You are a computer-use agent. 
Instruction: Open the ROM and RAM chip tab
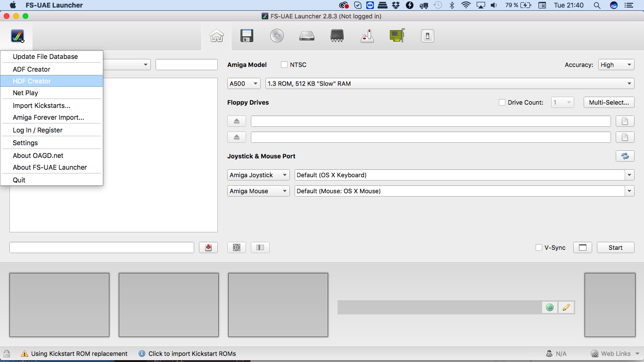pyautogui.click(x=337, y=36)
